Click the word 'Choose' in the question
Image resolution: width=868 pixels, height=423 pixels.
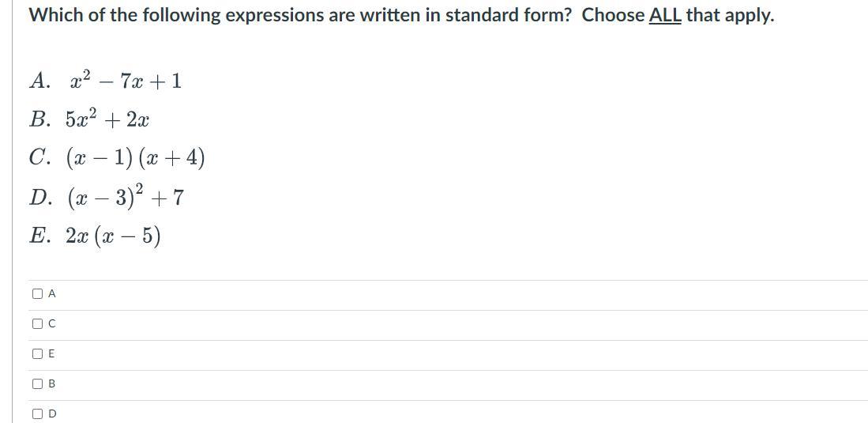(613, 15)
